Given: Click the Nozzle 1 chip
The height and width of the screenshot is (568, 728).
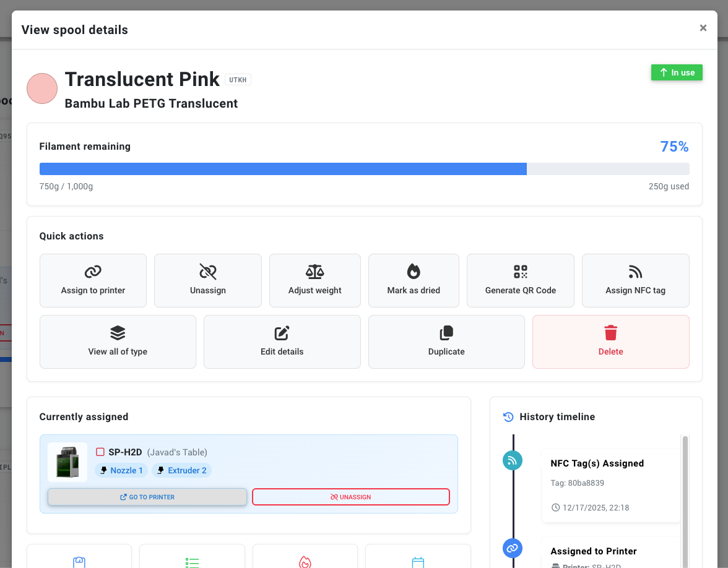Looking at the screenshot, I should pyautogui.click(x=121, y=470).
